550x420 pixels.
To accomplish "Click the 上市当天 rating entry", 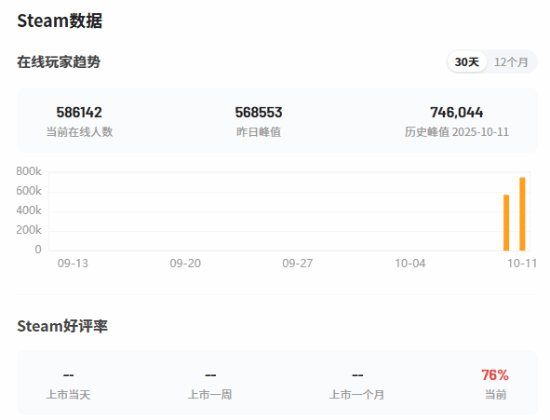I will point(68,385).
